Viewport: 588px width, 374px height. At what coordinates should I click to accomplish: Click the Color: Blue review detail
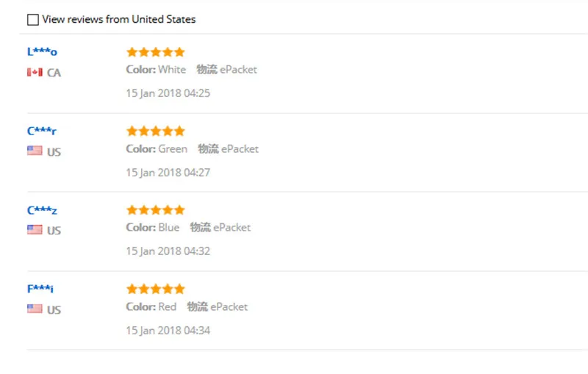[153, 228]
